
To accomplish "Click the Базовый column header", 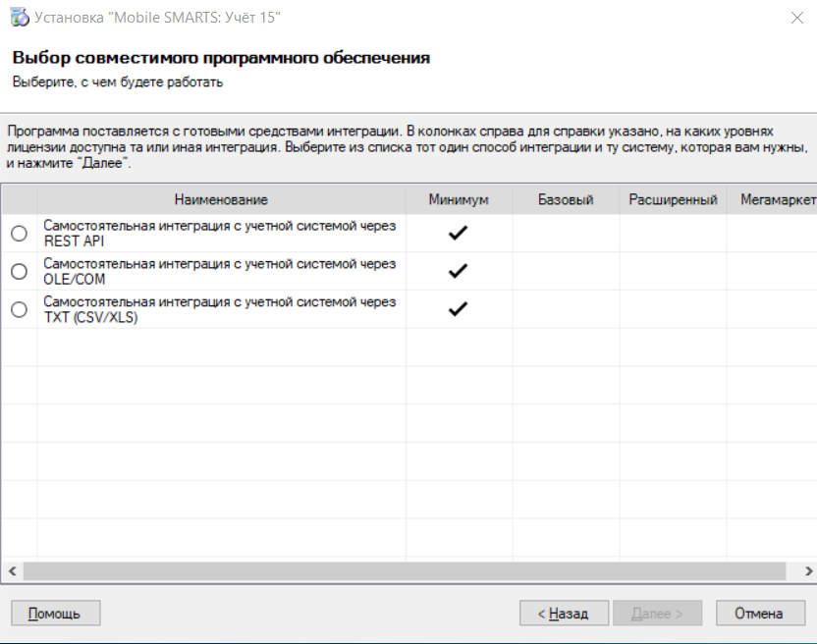I will click(566, 199).
